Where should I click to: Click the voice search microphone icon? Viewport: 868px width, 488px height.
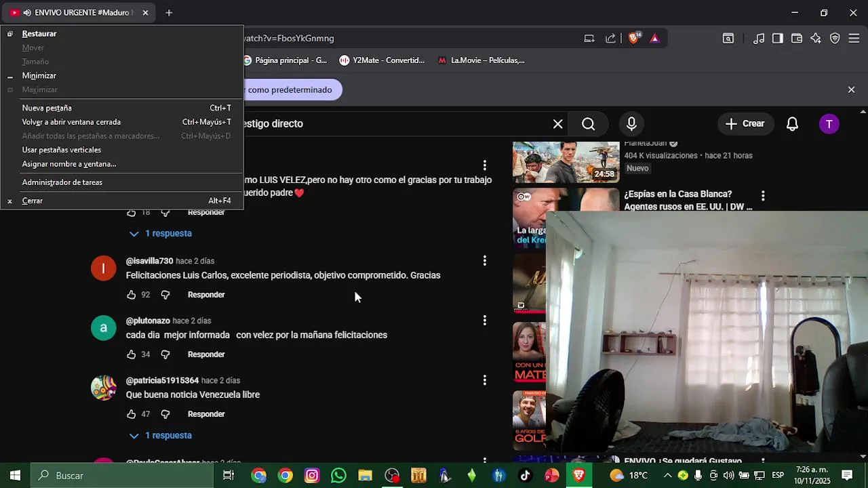(x=631, y=124)
